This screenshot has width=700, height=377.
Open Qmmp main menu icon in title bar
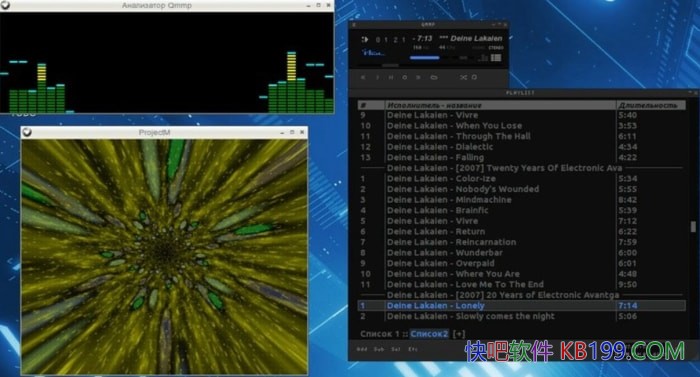(x=354, y=25)
